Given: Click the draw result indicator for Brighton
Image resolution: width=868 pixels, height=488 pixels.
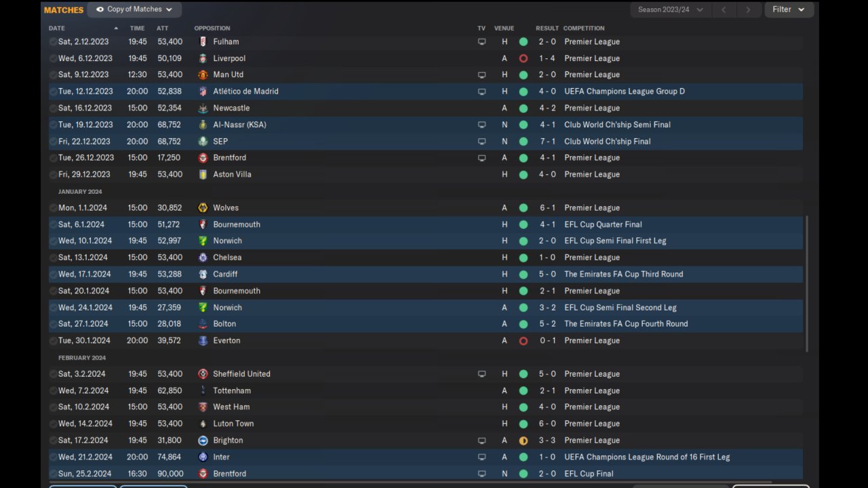Looking at the screenshot, I should [x=523, y=441].
